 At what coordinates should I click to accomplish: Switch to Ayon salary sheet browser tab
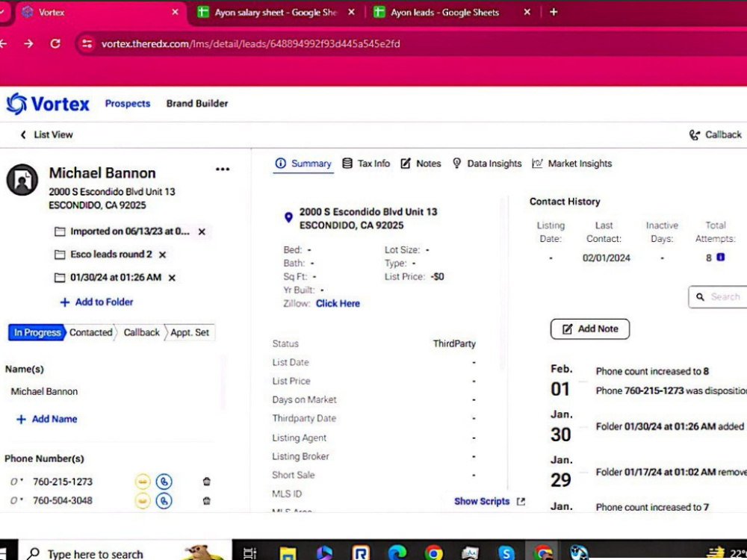[x=275, y=13]
